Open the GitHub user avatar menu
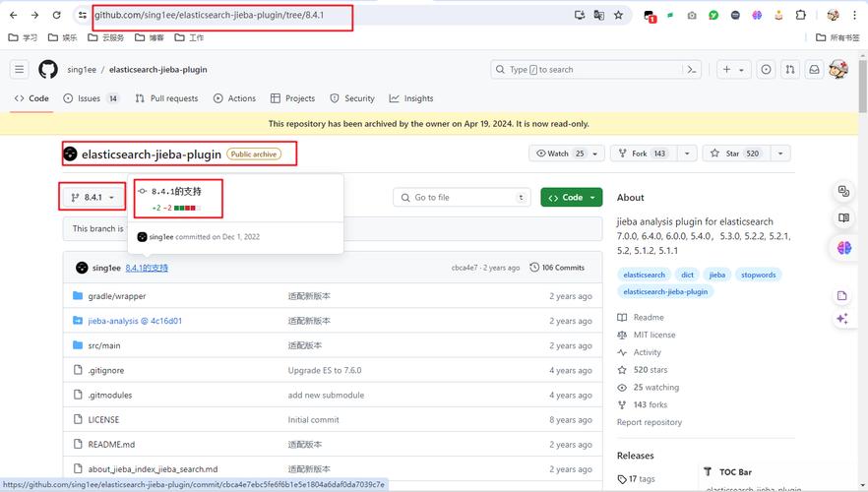868x492 pixels. click(838, 69)
